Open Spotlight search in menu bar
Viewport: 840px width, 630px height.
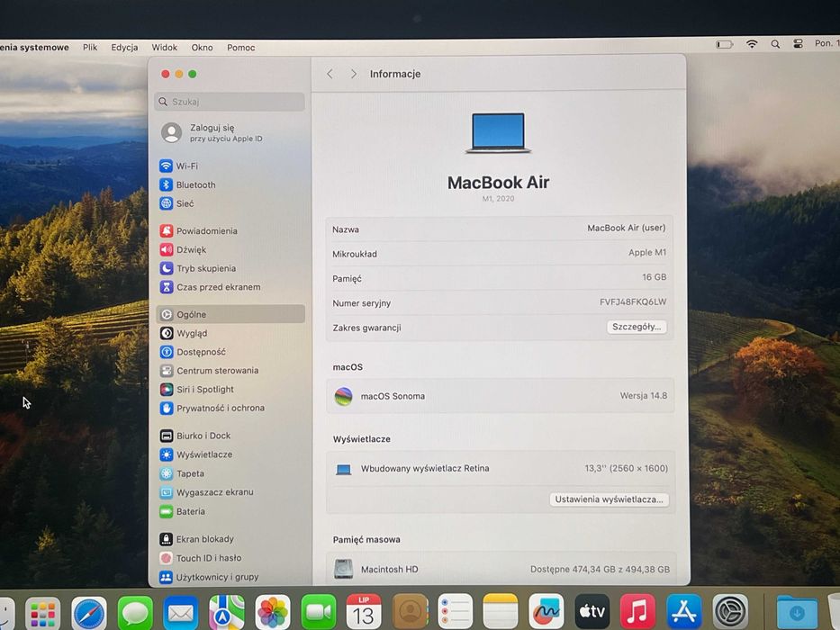tap(775, 44)
